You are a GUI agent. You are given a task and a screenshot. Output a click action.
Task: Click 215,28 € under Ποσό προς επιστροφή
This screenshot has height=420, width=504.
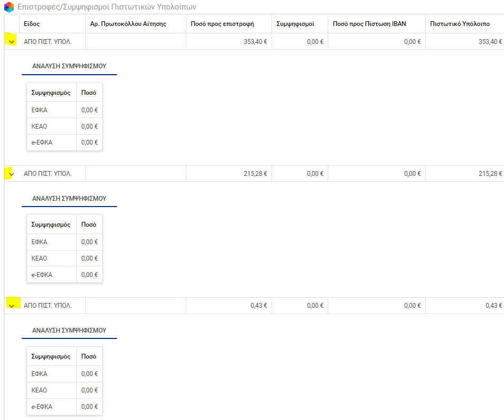coord(255,174)
